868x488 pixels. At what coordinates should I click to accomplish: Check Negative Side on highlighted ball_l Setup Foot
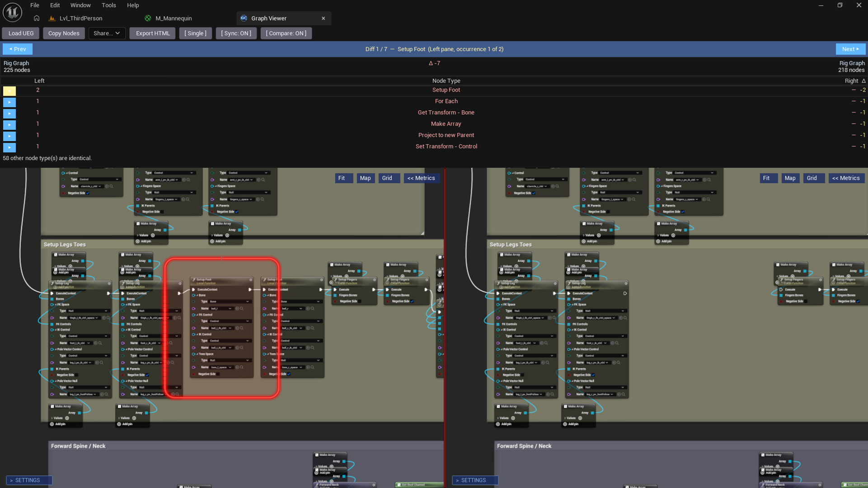coord(218,374)
